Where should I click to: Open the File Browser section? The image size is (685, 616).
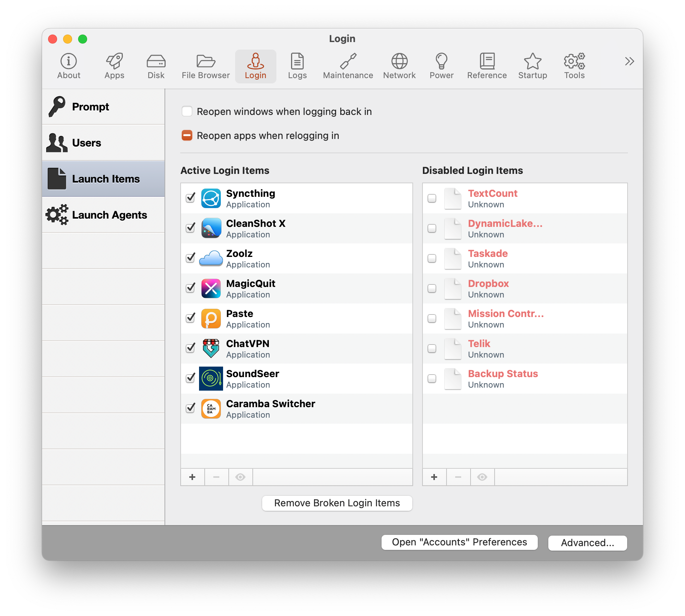point(206,66)
